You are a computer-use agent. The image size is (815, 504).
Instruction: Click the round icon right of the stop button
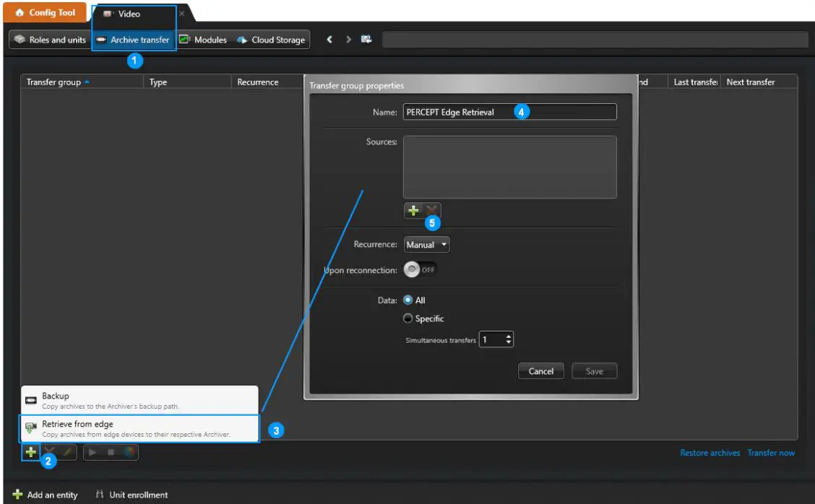pos(129,452)
